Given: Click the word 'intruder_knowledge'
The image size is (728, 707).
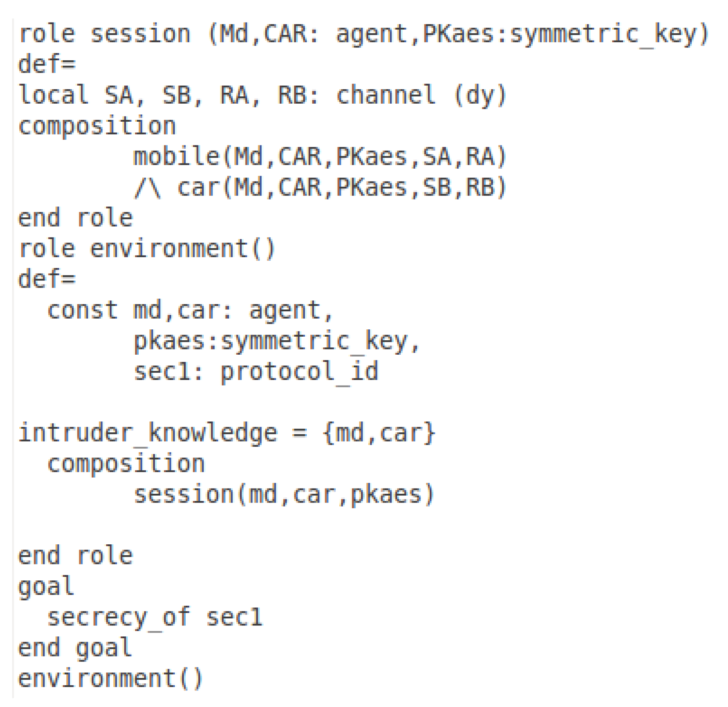Looking at the screenshot, I should [x=148, y=433].
